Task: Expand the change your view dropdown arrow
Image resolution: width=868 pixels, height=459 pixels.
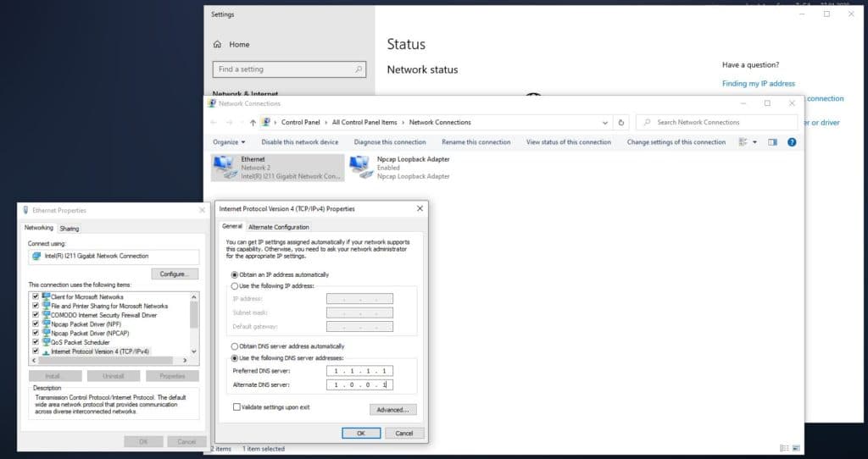Action: point(755,142)
